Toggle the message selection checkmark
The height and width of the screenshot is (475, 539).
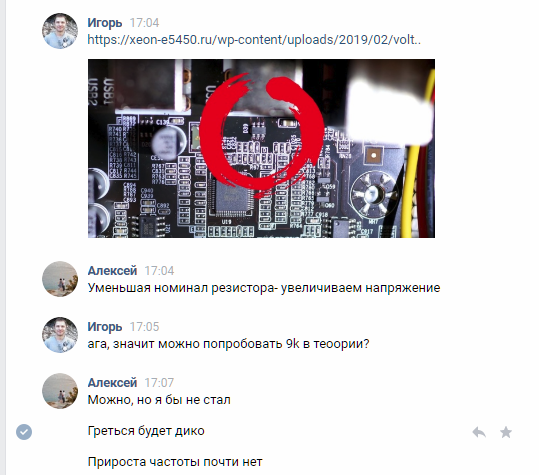24,432
